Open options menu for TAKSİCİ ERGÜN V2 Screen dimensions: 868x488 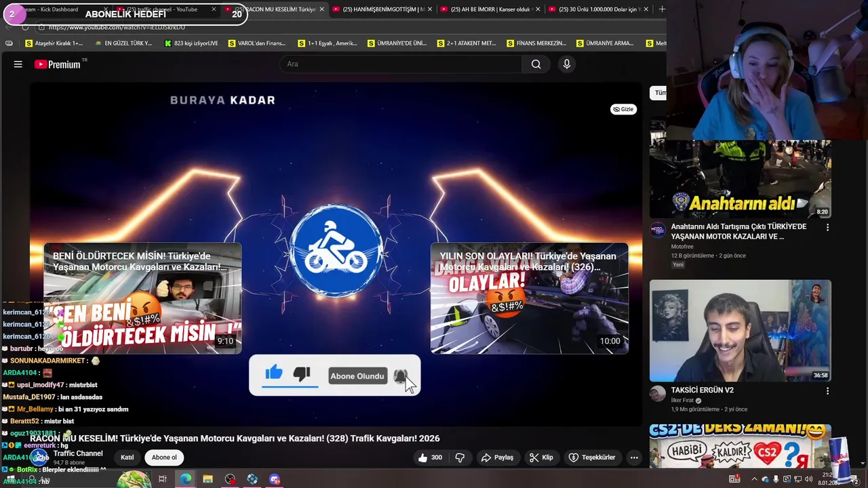point(827,391)
